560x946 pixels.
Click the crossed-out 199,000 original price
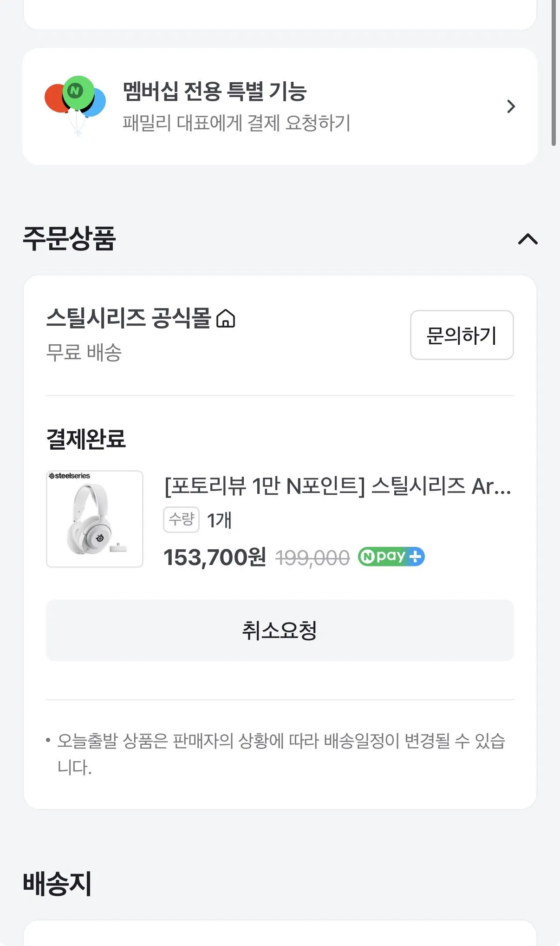coord(312,558)
